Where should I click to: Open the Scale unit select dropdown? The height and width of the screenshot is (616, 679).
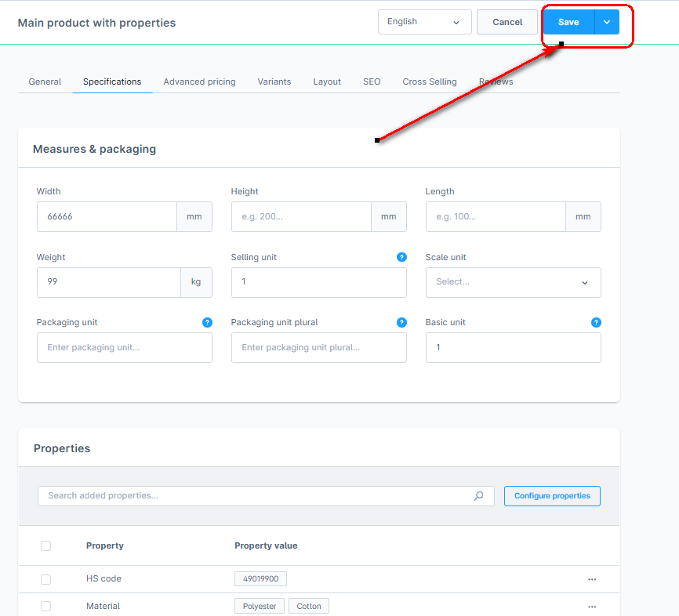[513, 282]
